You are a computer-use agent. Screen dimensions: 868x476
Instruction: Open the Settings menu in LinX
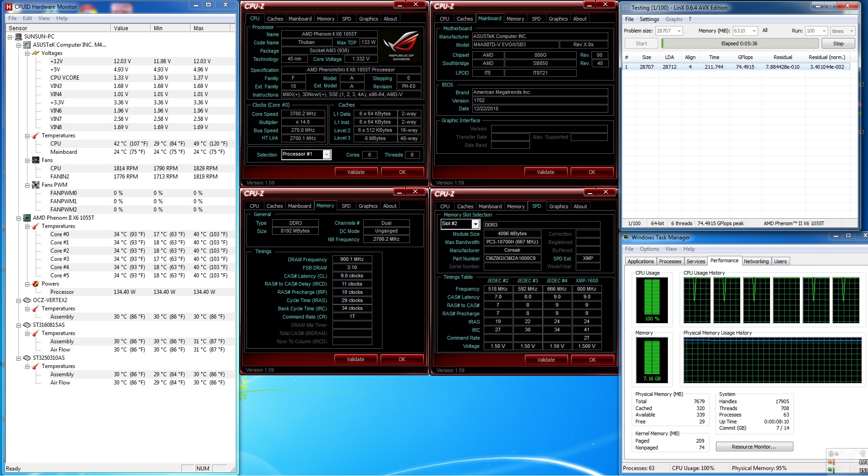pyautogui.click(x=649, y=19)
